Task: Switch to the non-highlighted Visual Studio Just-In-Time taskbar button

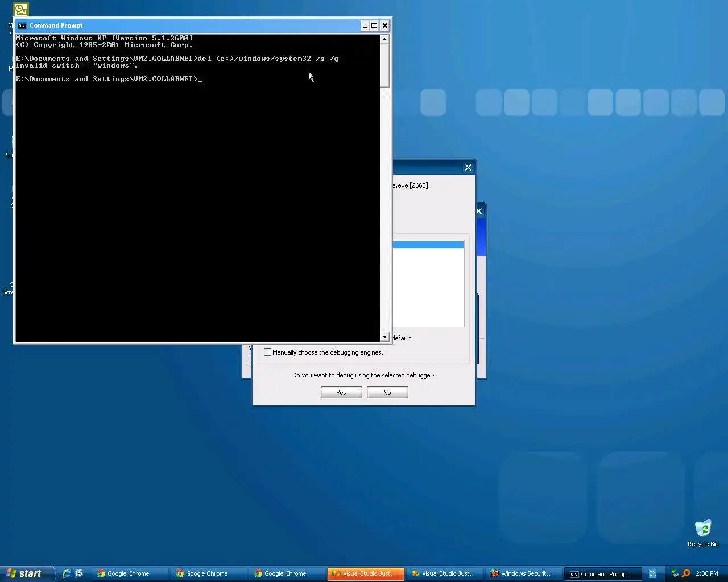Action: tap(445, 573)
